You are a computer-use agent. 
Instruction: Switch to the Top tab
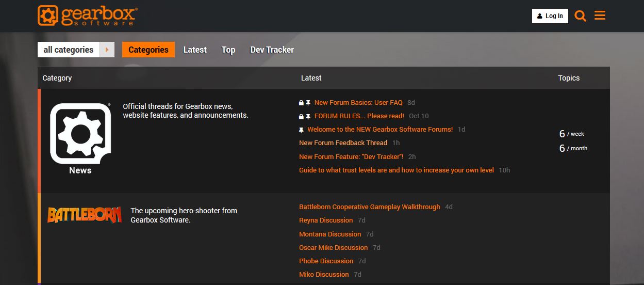(228, 50)
